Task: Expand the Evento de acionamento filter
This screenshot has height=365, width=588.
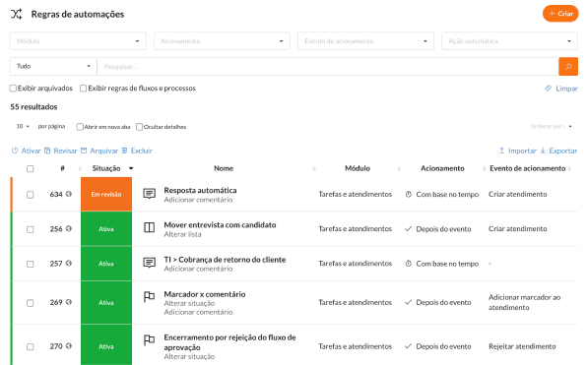Action: (x=365, y=41)
